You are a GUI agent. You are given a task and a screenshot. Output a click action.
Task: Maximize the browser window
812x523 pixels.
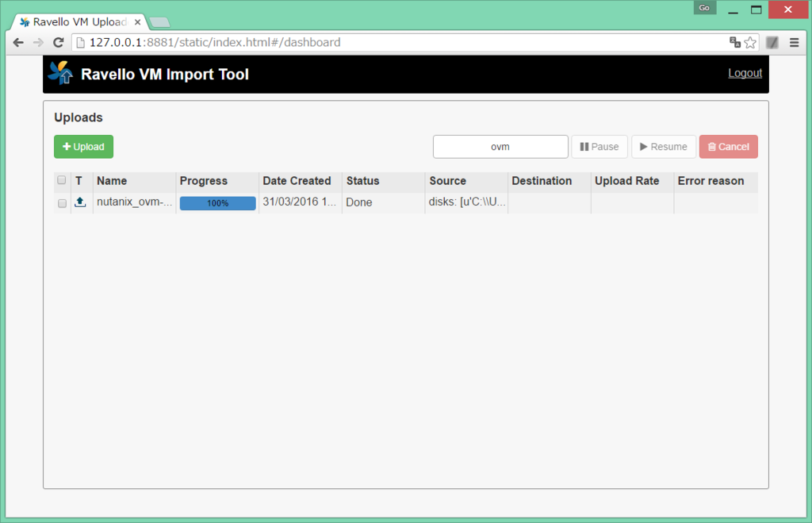(756, 10)
